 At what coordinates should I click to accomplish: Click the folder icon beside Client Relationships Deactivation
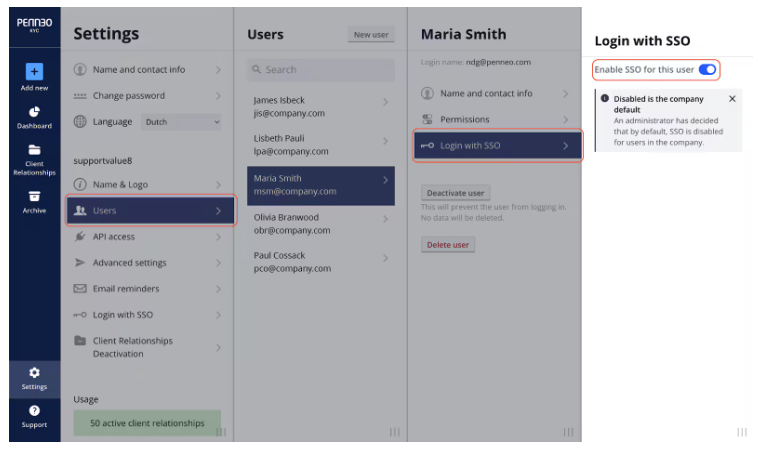point(80,341)
